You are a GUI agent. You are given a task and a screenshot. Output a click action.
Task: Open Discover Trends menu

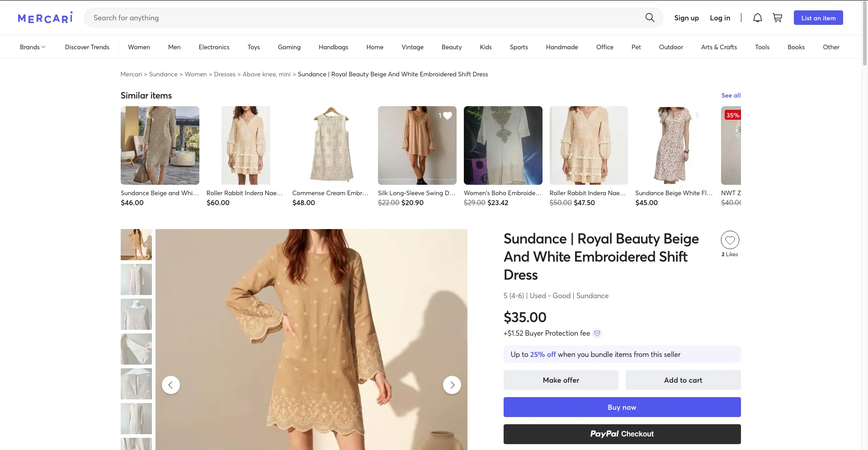(x=87, y=47)
